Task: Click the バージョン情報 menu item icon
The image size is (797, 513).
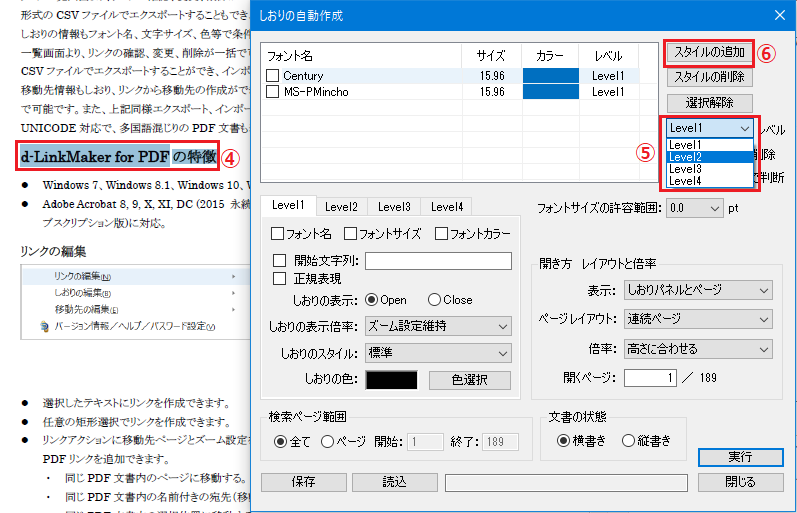Action: (x=45, y=326)
